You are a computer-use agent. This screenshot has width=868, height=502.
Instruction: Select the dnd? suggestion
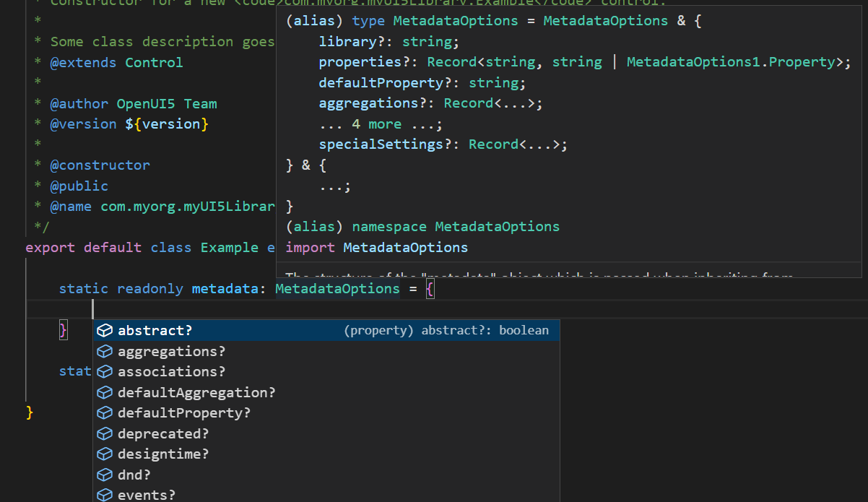pos(326,475)
